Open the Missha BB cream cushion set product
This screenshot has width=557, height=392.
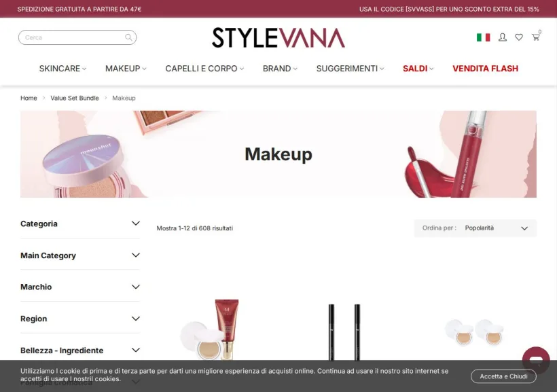210,329
